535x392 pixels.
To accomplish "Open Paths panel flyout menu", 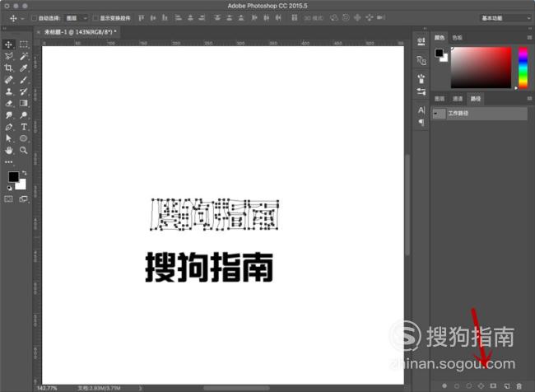I will (529, 99).
